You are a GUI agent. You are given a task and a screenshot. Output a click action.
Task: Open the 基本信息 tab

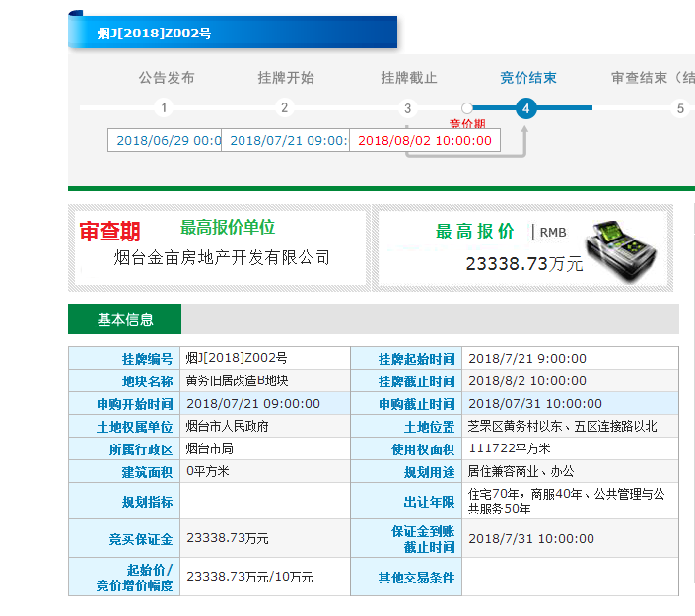(124, 319)
